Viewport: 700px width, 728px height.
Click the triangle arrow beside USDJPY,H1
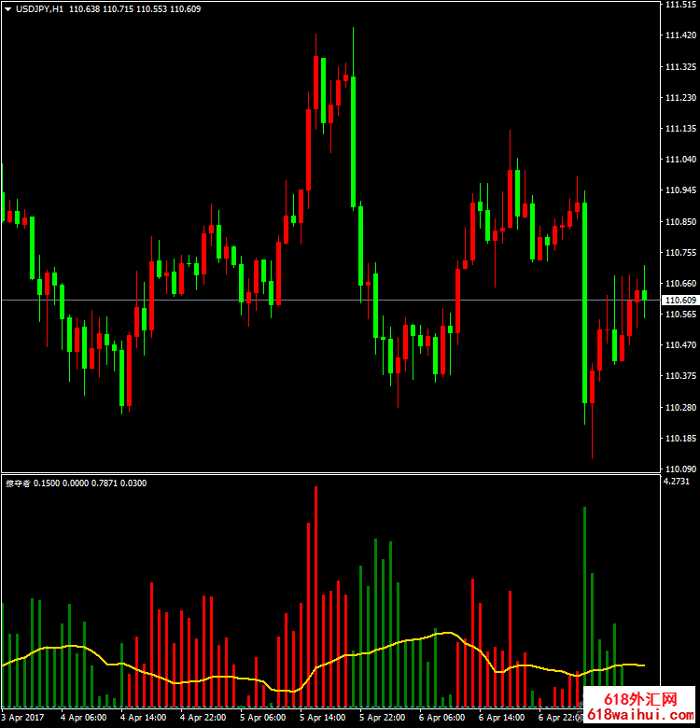click(x=8, y=8)
